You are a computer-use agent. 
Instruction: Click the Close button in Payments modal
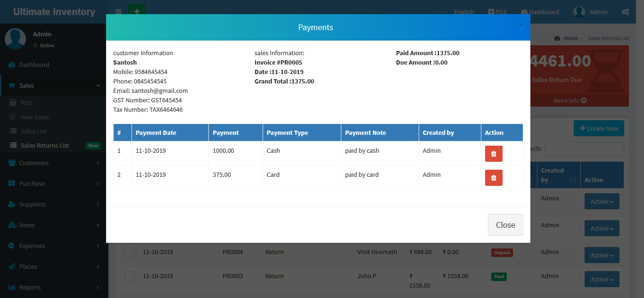click(505, 225)
